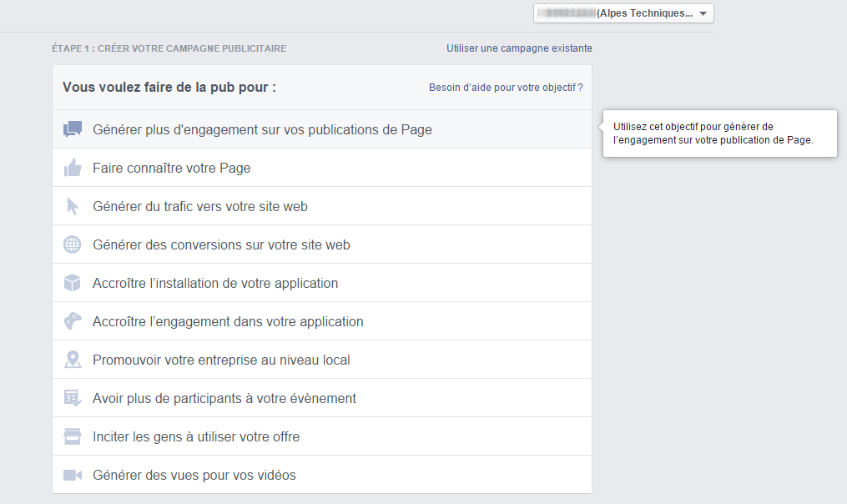Click 'Utiliser une campagne existante' link
The width and height of the screenshot is (847, 504).
[x=519, y=48]
